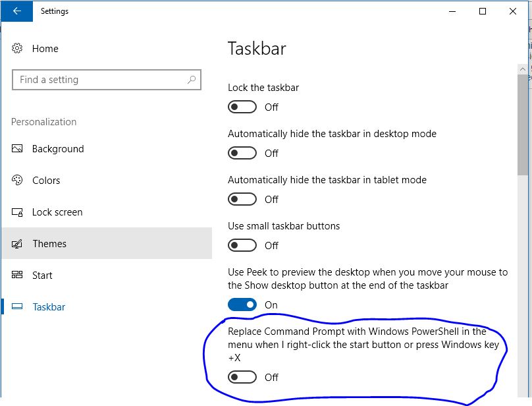
Task: Go back using the back arrow
Action: coord(16,11)
